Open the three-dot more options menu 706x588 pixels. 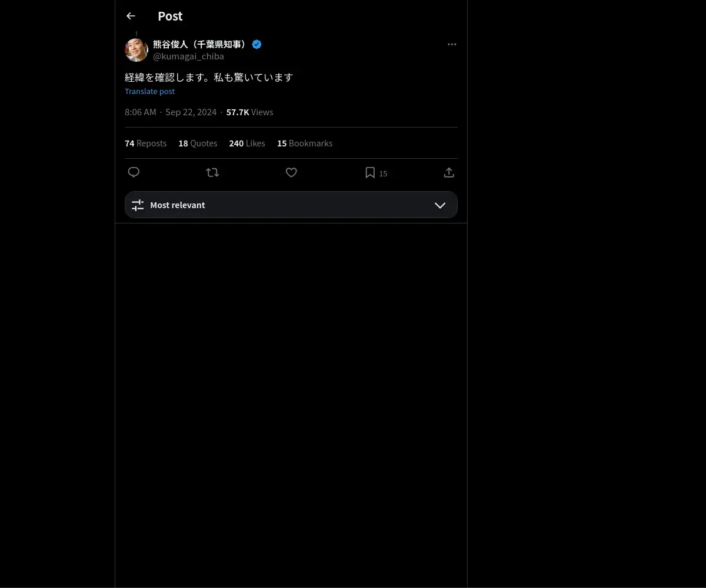click(x=452, y=44)
